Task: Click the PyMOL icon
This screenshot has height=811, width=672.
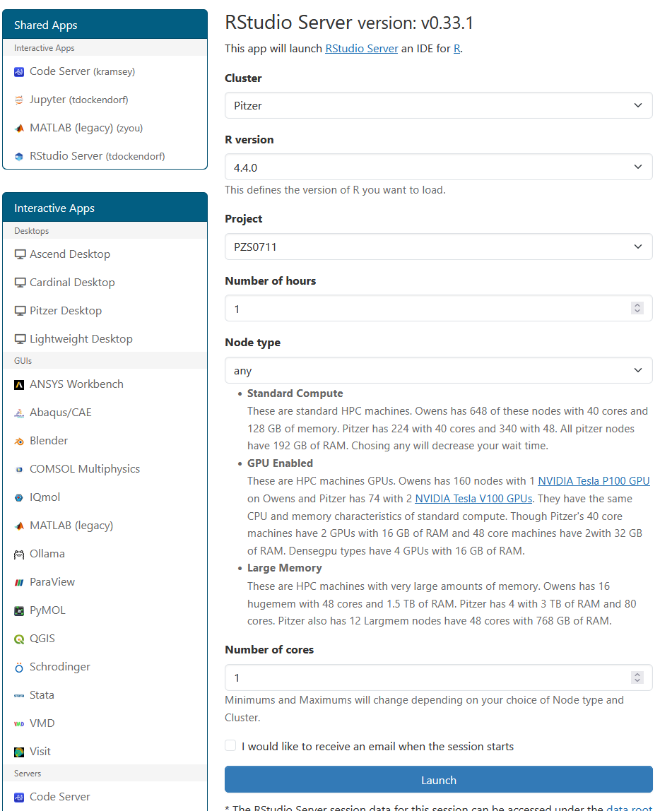Action: 19,610
